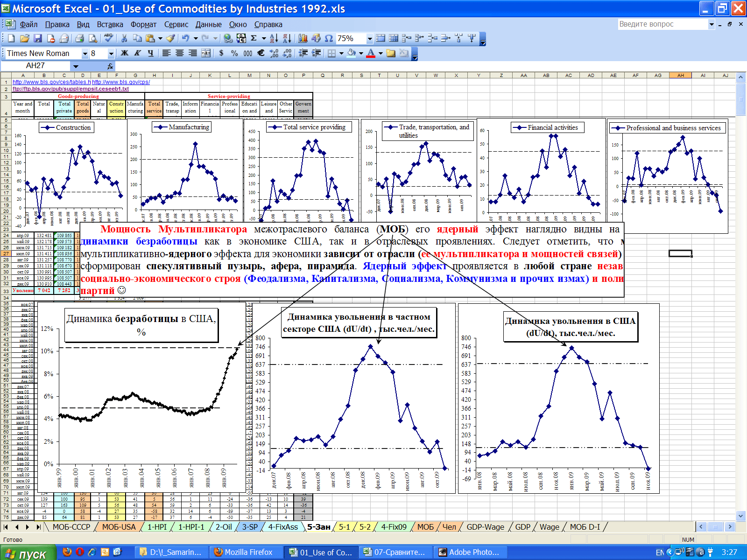Screen dimensions: 747x560
Task: Toggle underline formatting (Ч button)
Action: [x=150, y=53]
